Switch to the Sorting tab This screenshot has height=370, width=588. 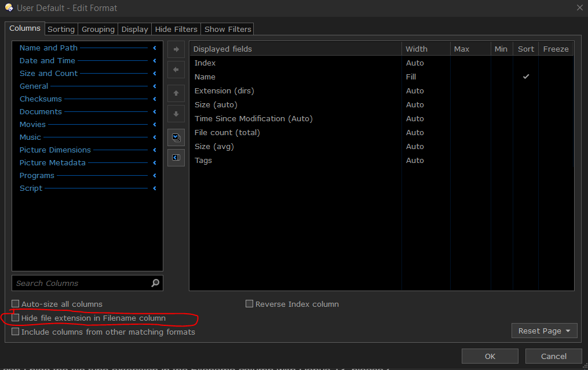pyautogui.click(x=61, y=29)
